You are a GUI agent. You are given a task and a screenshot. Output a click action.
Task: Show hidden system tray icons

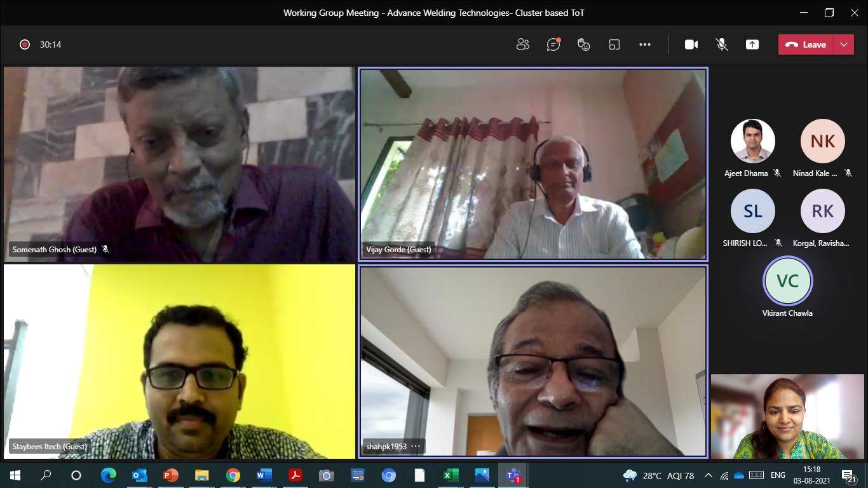708,475
